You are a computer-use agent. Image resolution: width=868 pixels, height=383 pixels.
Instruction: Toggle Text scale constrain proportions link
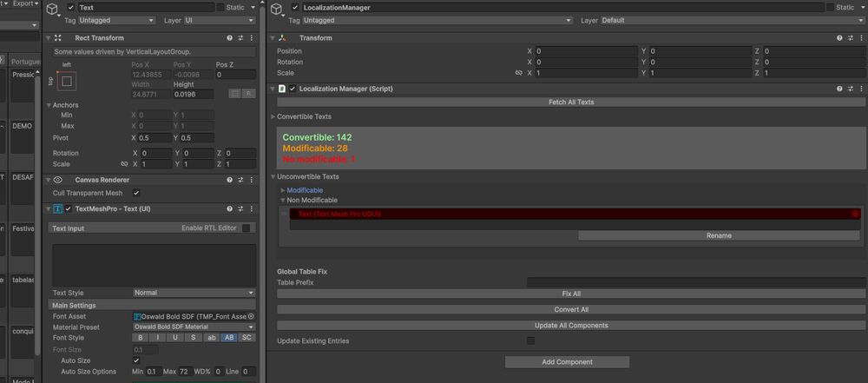pyautogui.click(x=124, y=165)
